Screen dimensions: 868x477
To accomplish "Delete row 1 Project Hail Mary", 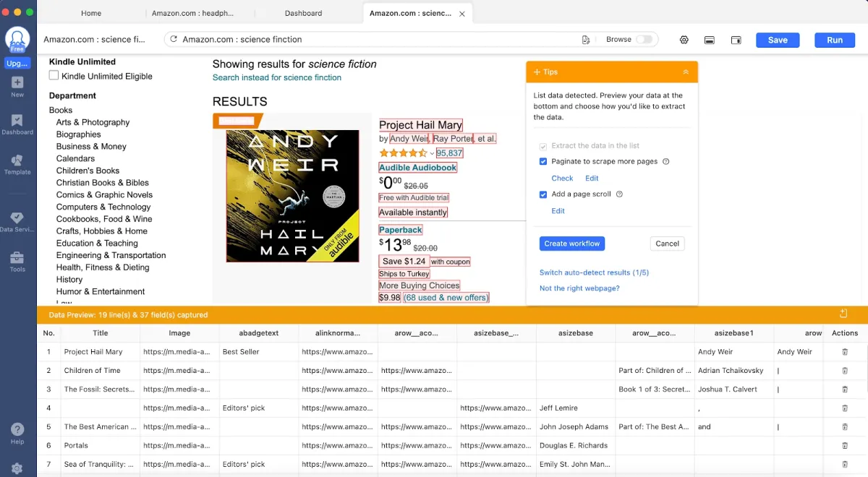I will (845, 352).
